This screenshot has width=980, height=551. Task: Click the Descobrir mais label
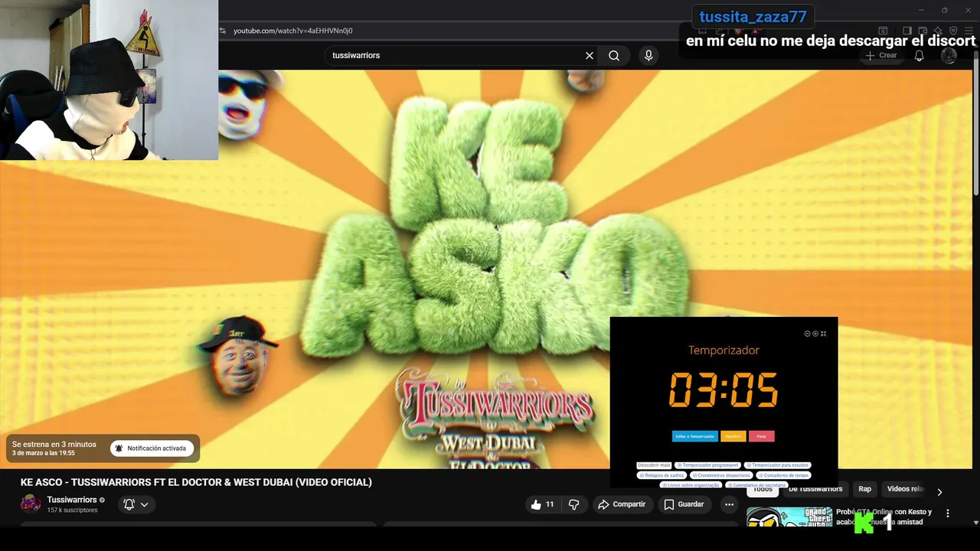pos(654,465)
